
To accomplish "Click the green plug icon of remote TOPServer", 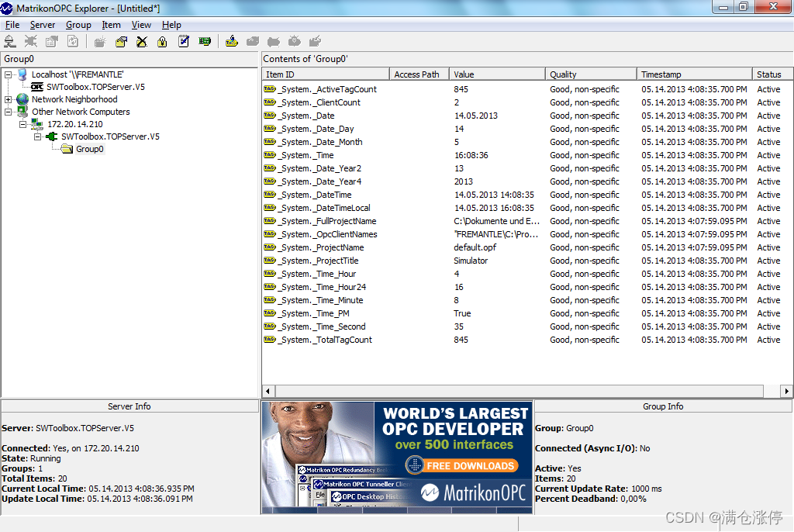I will 52,136.
